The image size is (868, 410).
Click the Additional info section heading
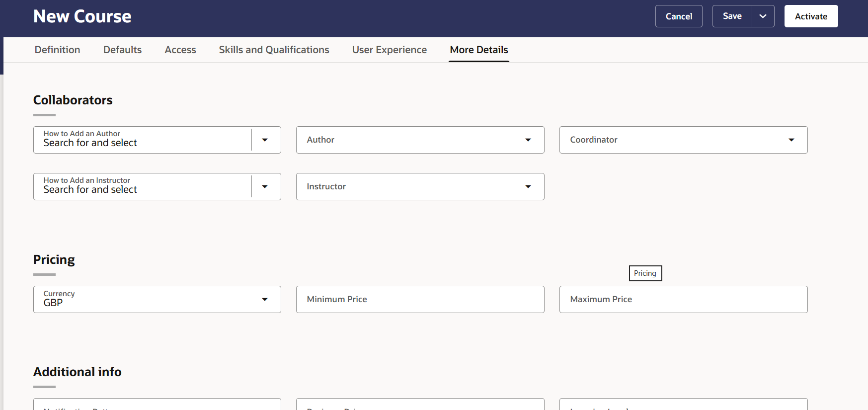[78, 372]
